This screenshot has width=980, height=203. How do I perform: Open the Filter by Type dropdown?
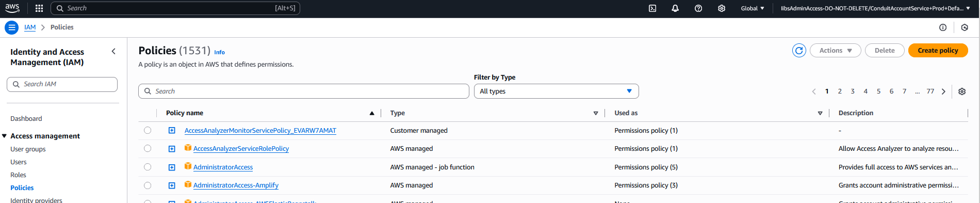pos(556,91)
